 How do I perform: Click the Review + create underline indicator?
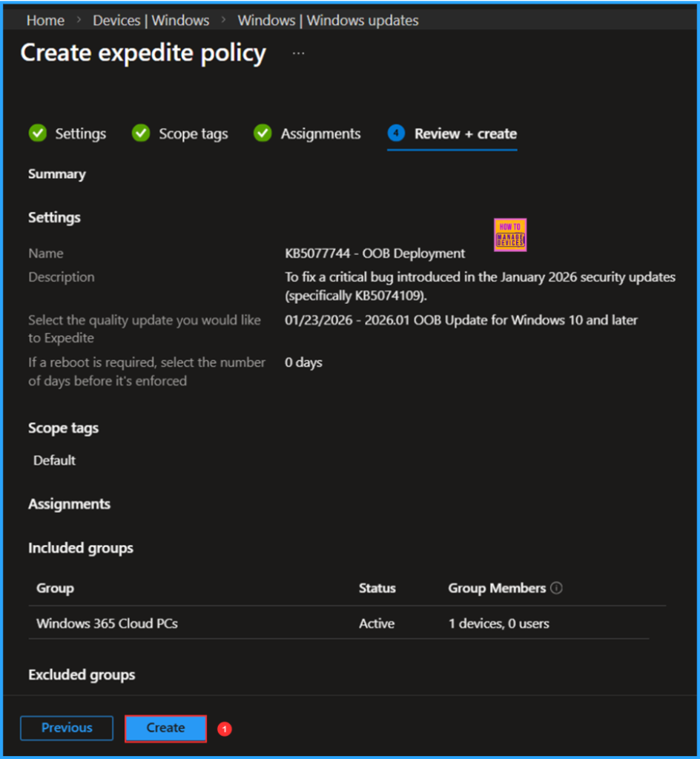click(452, 150)
